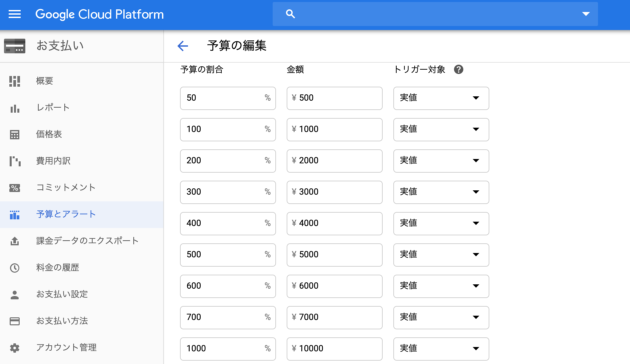Open the hamburger navigation menu

[x=15, y=14]
